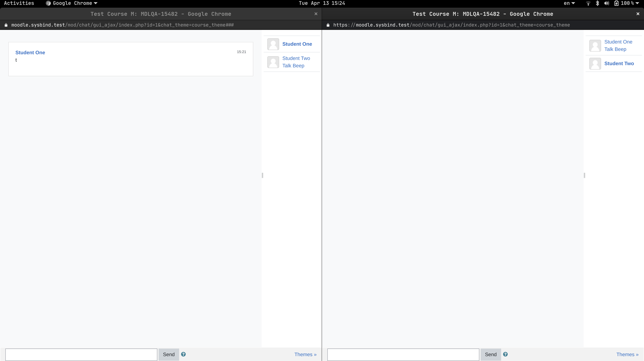Click Student Two avatar in left window user list
This screenshot has height=361, width=644.
tap(273, 62)
